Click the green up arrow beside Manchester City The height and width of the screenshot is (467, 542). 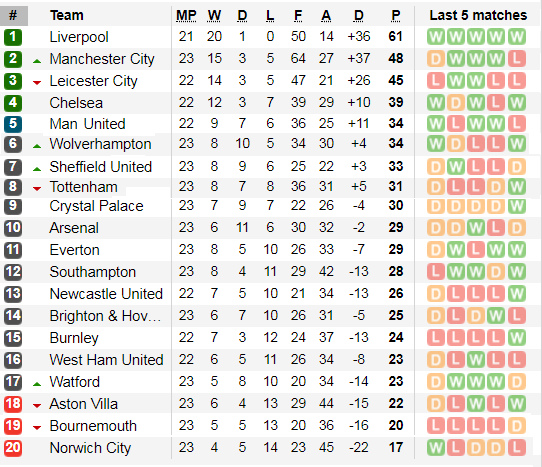point(37,62)
